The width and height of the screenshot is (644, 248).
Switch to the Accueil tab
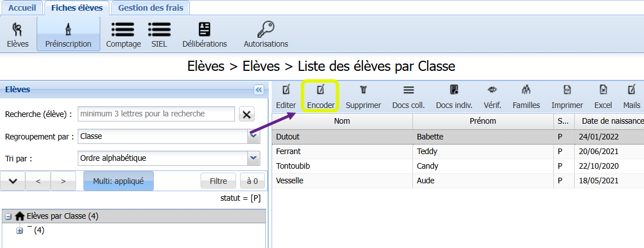[22, 8]
